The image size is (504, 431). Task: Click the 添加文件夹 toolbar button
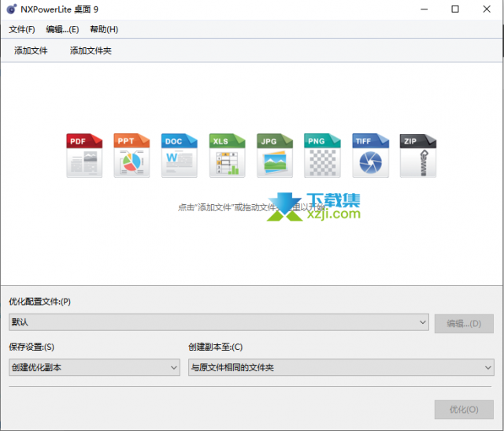tap(91, 50)
